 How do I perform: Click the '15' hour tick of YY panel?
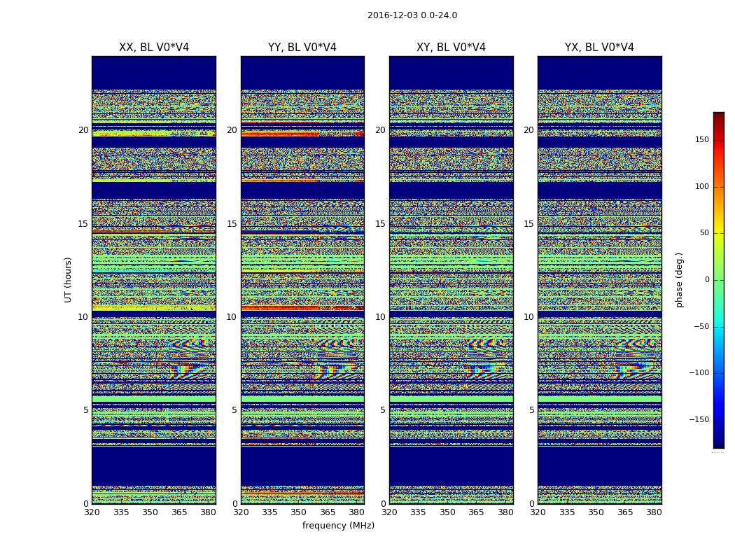pyautogui.click(x=232, y=224)
